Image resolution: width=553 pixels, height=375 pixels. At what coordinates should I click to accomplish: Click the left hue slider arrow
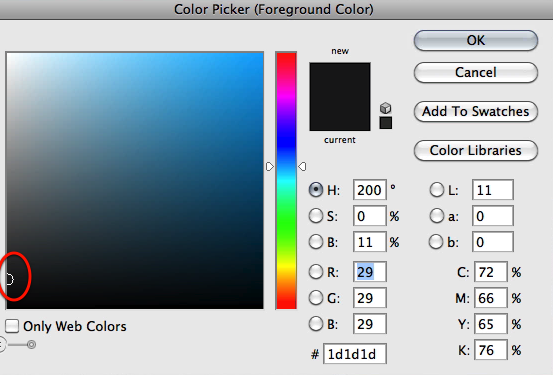(x=269, y=167)
